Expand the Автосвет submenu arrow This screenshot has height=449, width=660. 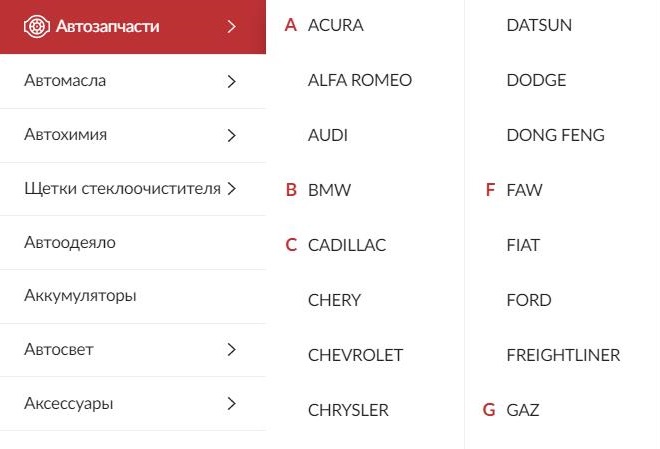(231, 350)
